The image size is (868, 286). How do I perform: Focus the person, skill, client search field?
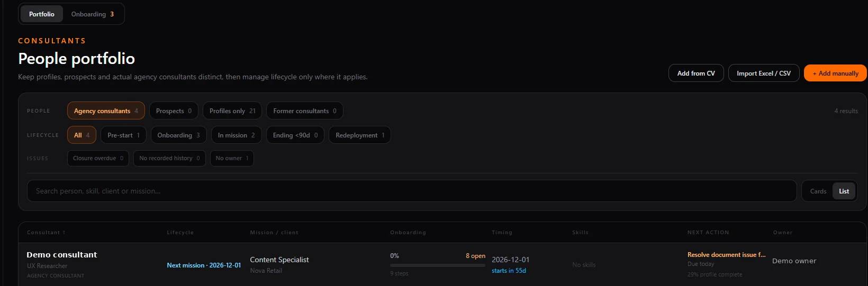click(412, 191)
